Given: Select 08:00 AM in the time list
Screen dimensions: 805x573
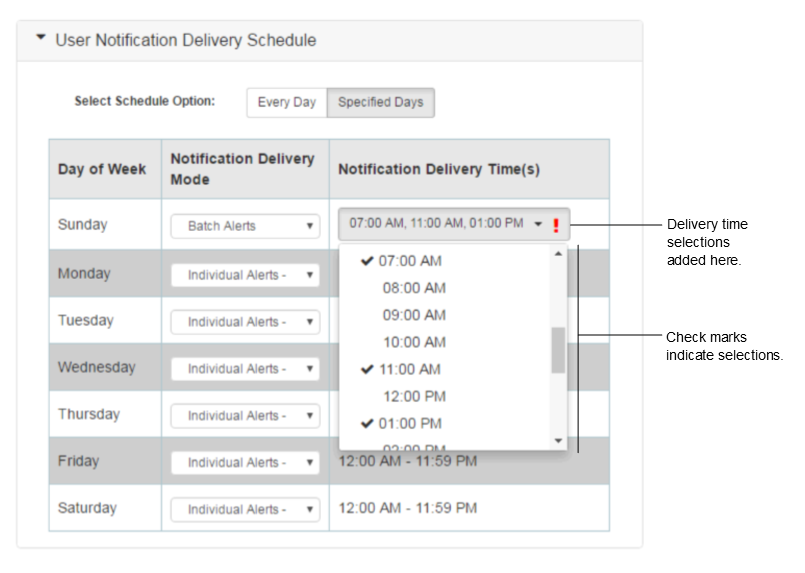Looking at the screenshot, I should tap(414, 288).
